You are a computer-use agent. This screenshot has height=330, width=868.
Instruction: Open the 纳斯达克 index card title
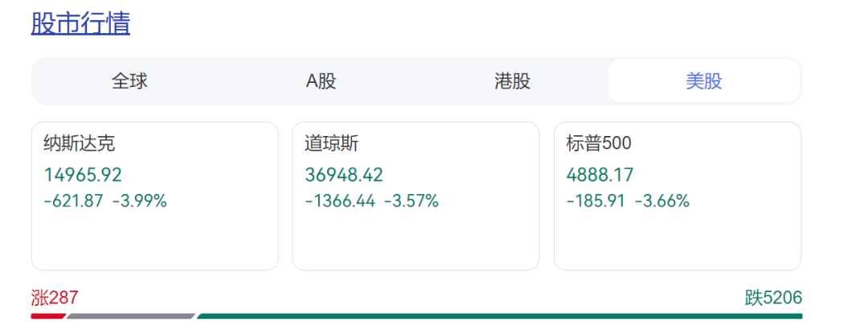point(80,144)
